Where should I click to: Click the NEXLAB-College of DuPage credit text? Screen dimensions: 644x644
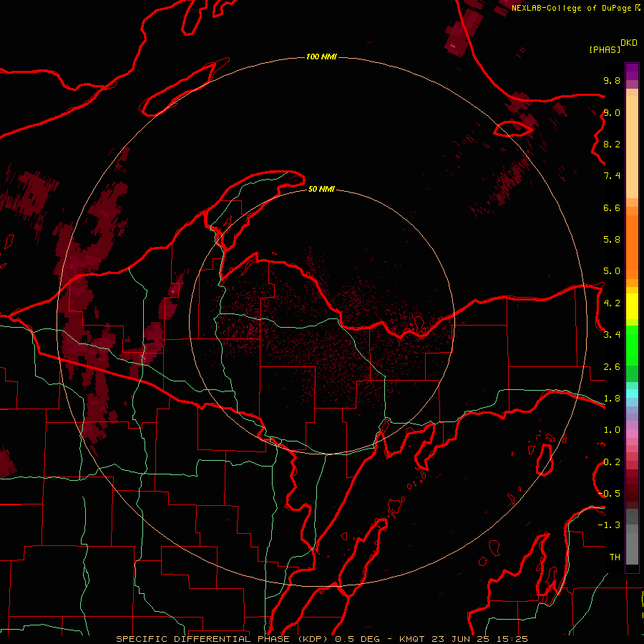(x=573, y=8)
